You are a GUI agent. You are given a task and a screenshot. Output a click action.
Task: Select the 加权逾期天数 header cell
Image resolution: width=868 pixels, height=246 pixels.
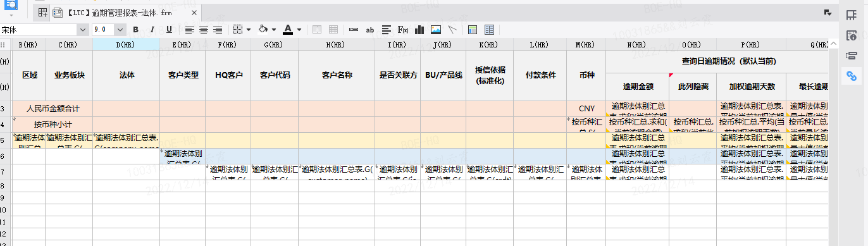(752, 86)
